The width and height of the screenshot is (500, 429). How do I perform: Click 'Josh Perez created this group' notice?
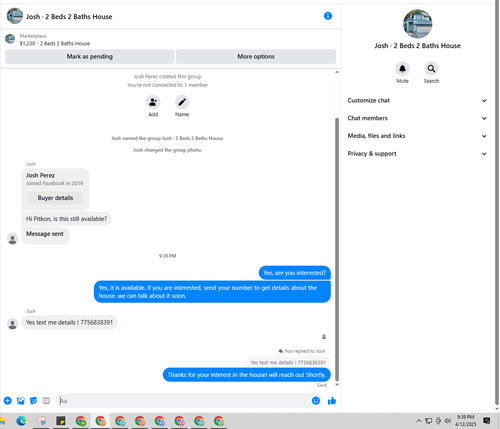point(167,76)
